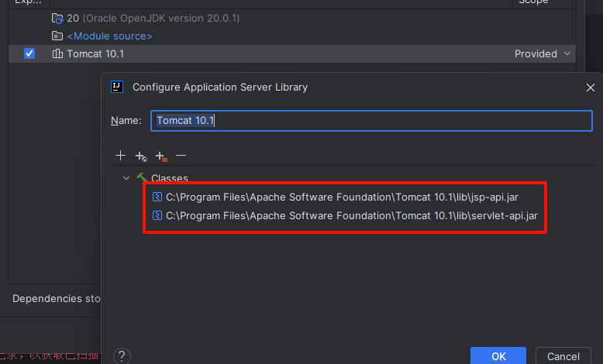Open the Provided scope dropdown
This screenshot has height=364, width=603.
(x=543, y=53)
